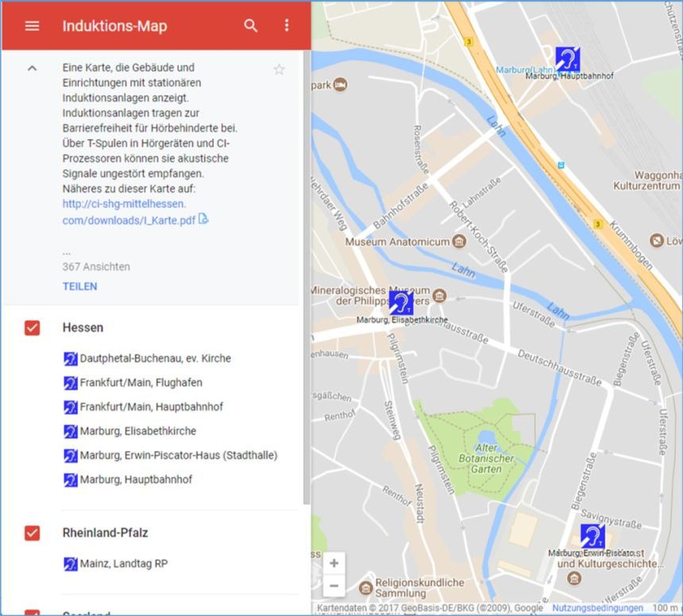Select the Frankfurt/Main Flughafen list icon
Viewport: 683px width, 616px height.
pos(70,383)
